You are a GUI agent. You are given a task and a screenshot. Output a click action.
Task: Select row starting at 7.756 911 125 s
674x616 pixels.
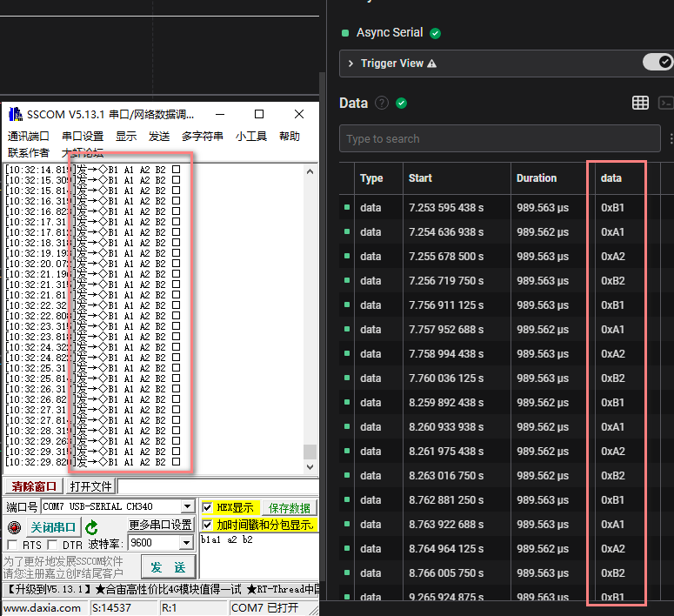click(506, 305)
